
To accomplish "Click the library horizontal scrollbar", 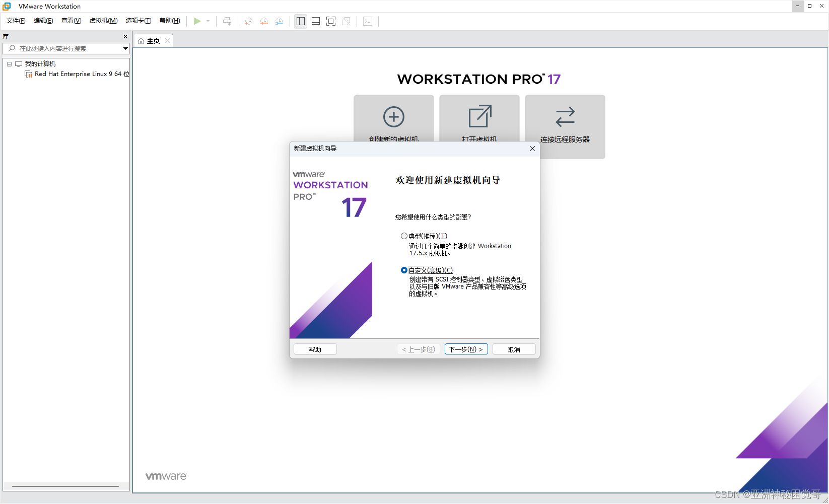I will pyautogui.click(x=65, y=486).
